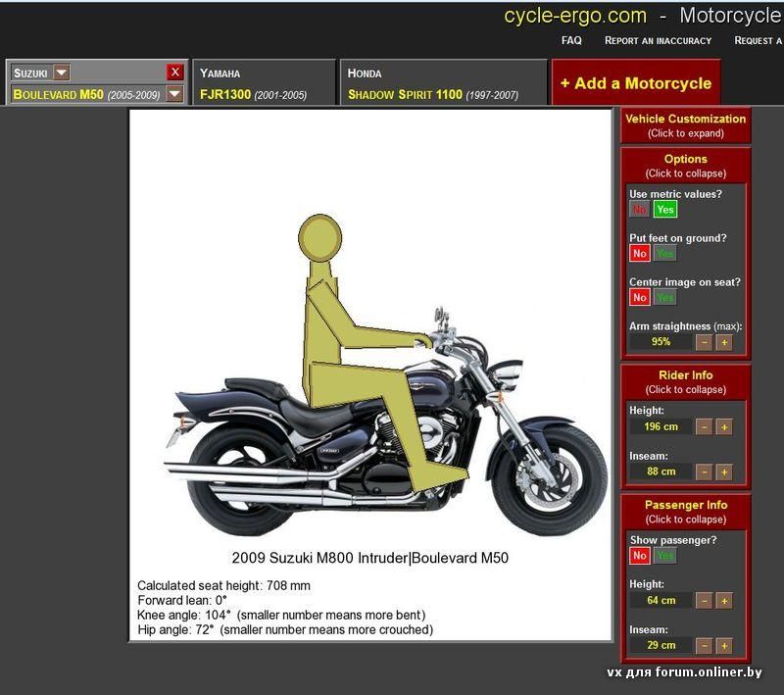Open the FAQ link
This screenshot has height=695, width=784.
[x=571, y=40]
